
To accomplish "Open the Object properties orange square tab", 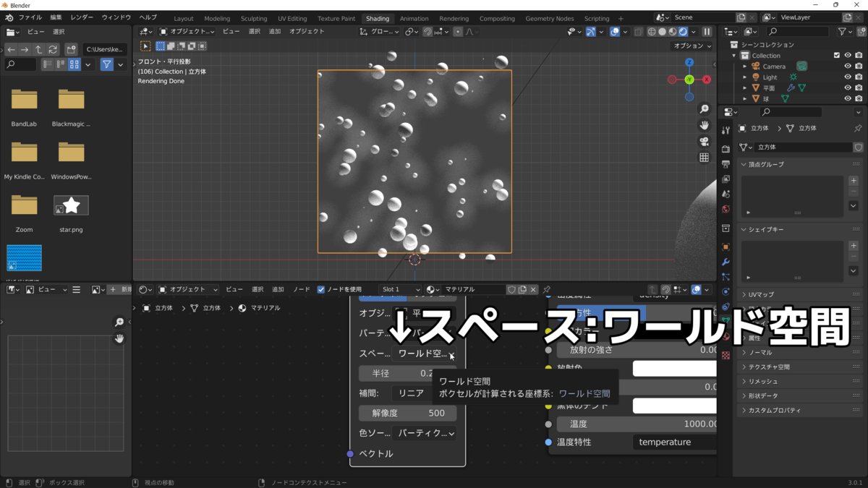I will click(x=726, y=247).
